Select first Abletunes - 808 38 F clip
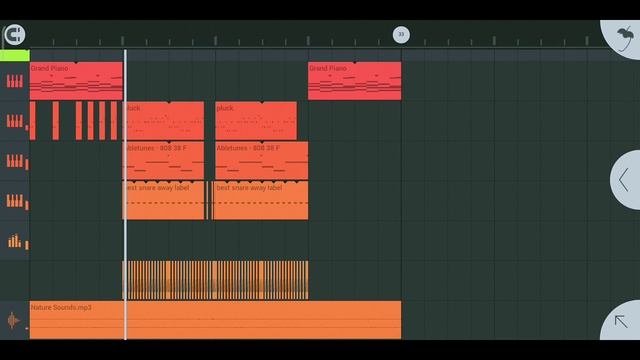 (164, 160)
